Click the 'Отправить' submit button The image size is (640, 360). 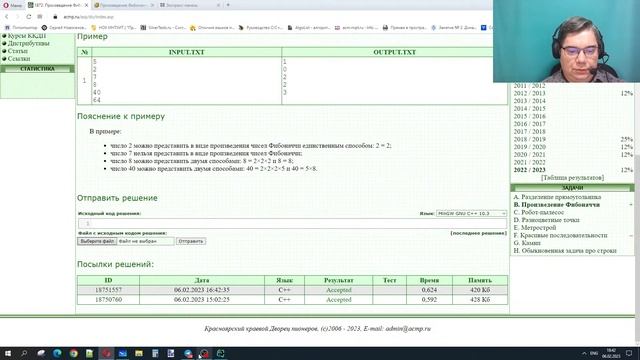coord(191,241)
